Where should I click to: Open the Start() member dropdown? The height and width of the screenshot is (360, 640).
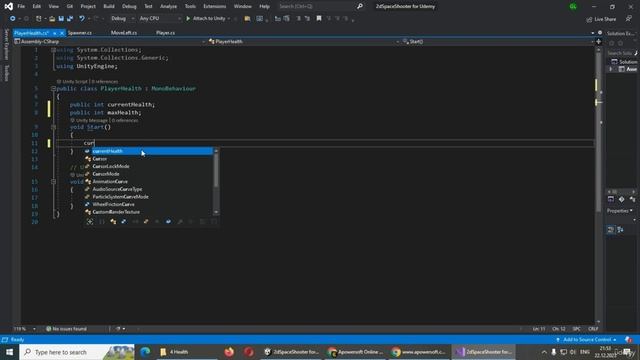click(x=497, y=42)
